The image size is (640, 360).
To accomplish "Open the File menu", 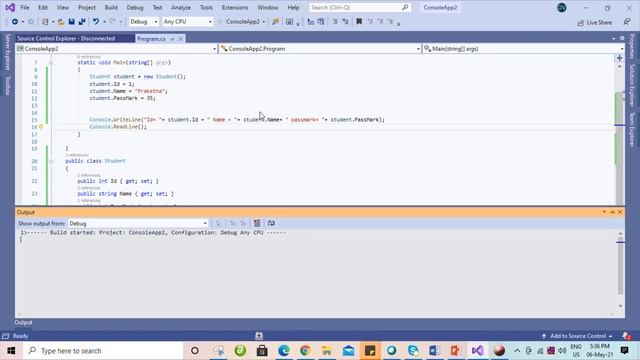I will click(25, 7).
